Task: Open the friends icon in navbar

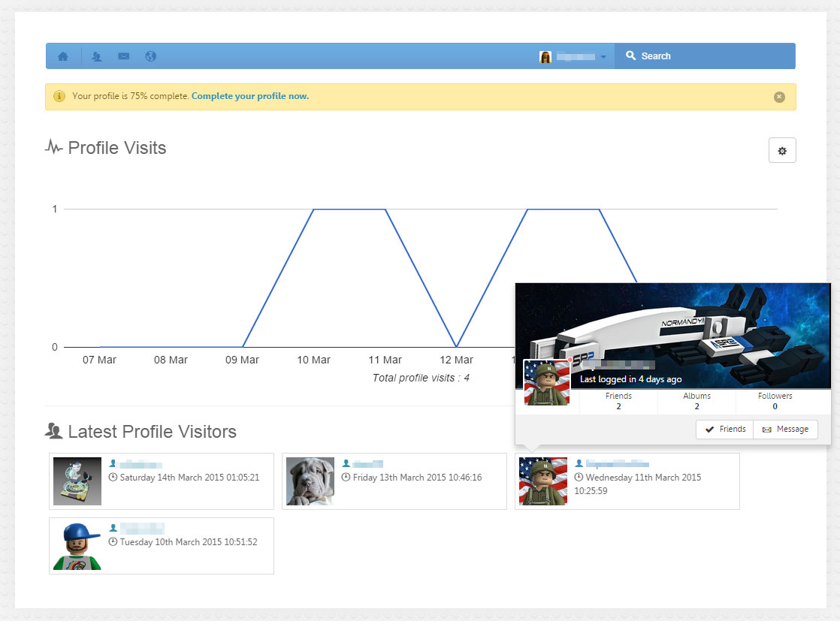Action: point(97,56)
